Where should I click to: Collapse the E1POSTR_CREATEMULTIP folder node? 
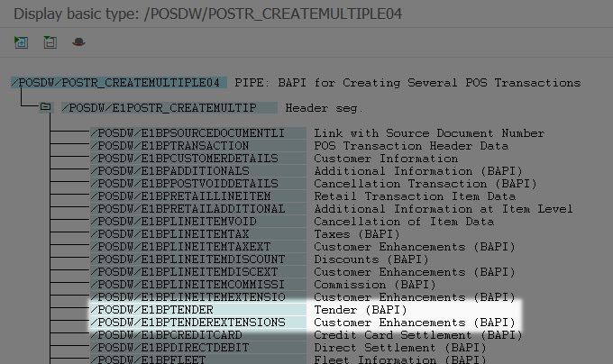44,108
